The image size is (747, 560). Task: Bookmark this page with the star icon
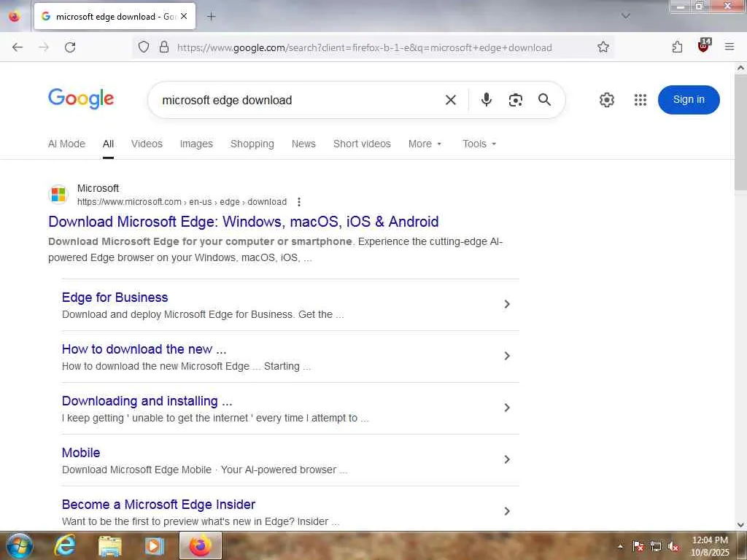(603, 47)
